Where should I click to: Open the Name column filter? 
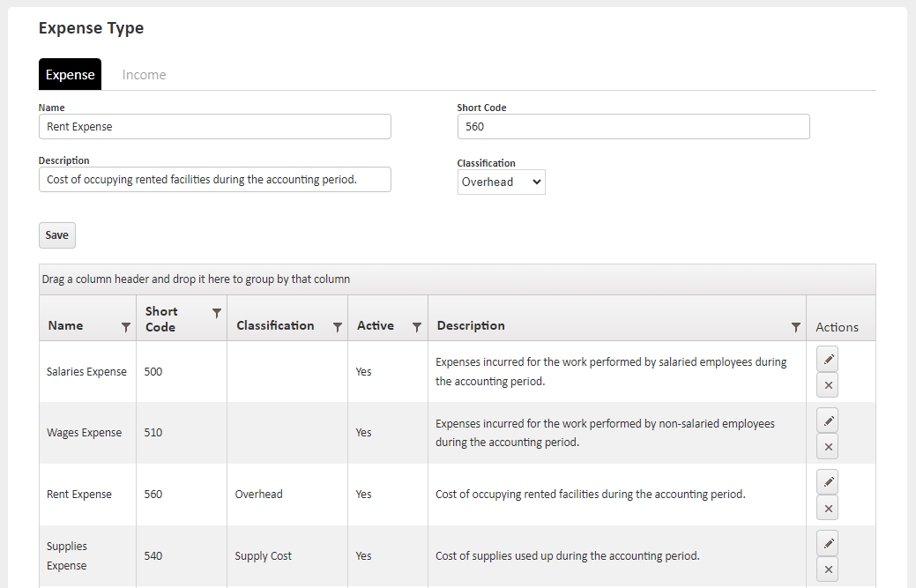[x=125, y=327]
